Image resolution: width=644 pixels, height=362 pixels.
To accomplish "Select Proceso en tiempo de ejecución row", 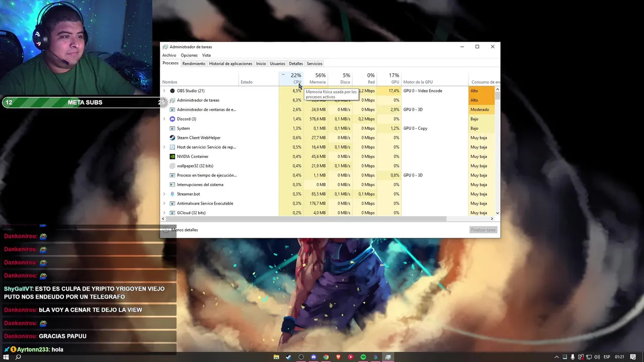I will 328,175.
